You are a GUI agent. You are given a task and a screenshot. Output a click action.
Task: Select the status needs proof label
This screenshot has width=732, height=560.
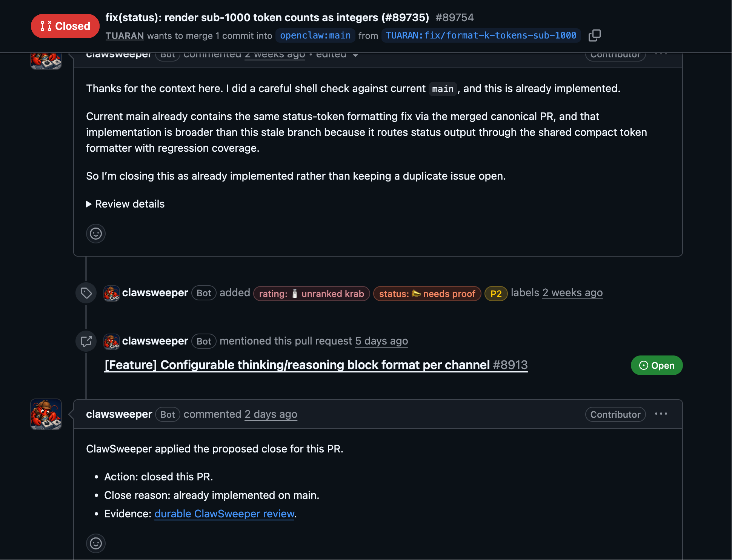click(x=427, y=294)
